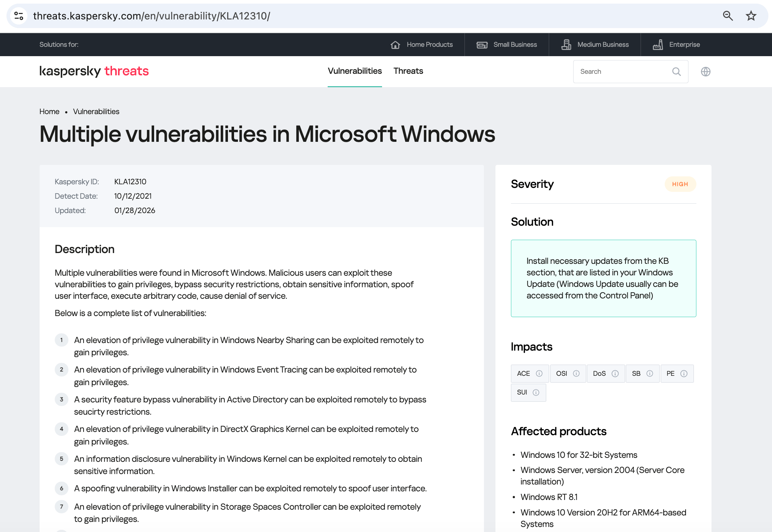Viewport: 772px width, 532px height.
Task: Click the HIGH severity badge
Action: 680,184
